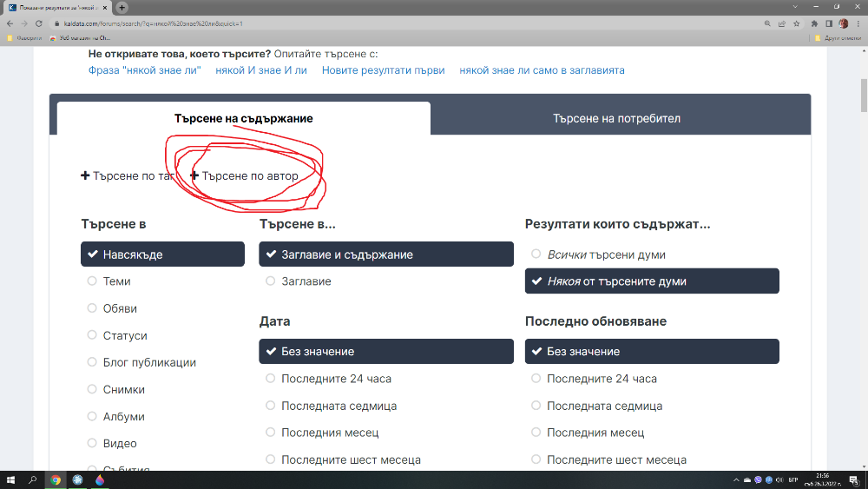The image size is (868, 489).
Task: Click Chrome icon in the taskbar
Action: (x=56, y=480)
